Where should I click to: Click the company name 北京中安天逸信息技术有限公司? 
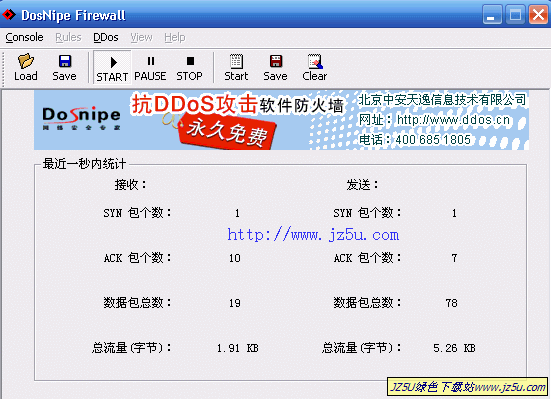tap(442, 100)
